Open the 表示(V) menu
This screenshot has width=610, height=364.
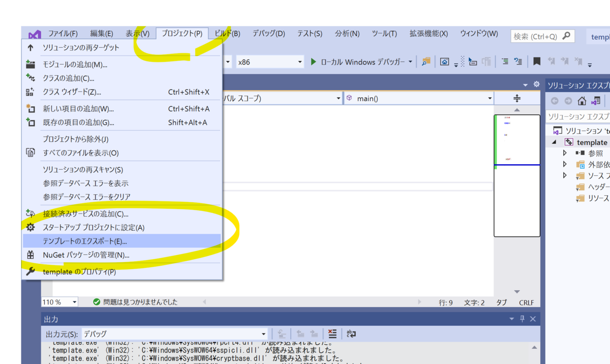(138, 34)
